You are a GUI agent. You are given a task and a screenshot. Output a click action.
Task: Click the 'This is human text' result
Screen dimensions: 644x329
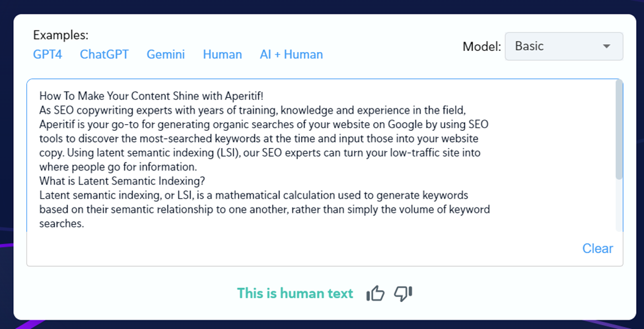295,293
